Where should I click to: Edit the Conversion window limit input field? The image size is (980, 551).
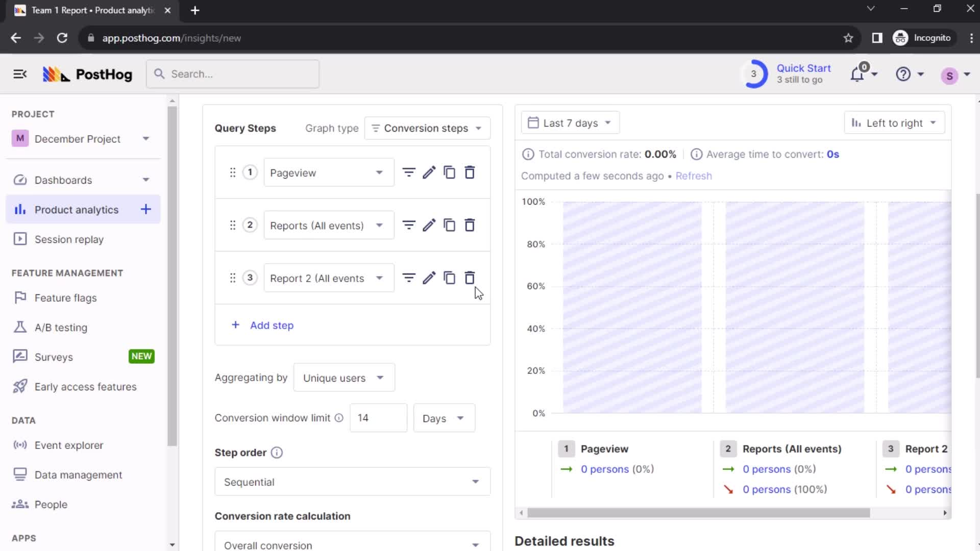click(x=379, y=418)
